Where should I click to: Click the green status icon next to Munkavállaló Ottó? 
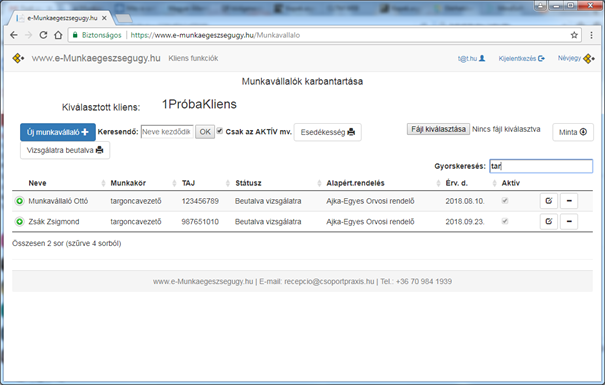[19, 201]
